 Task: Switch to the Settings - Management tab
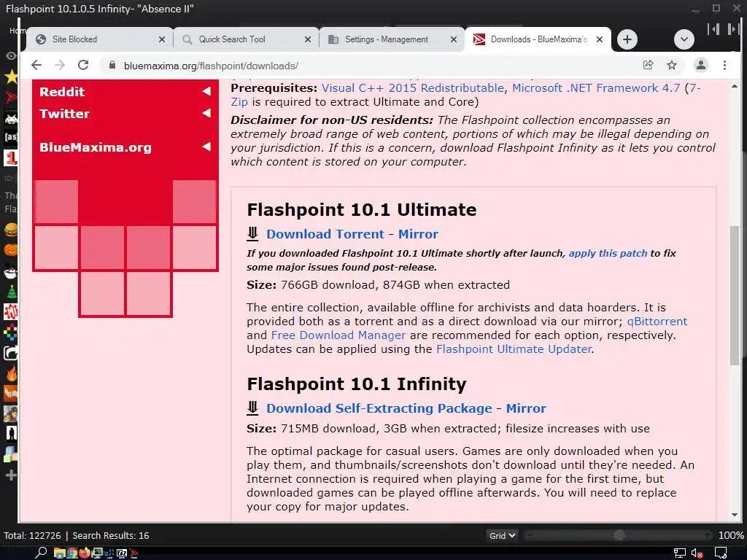tap(392, 39)
